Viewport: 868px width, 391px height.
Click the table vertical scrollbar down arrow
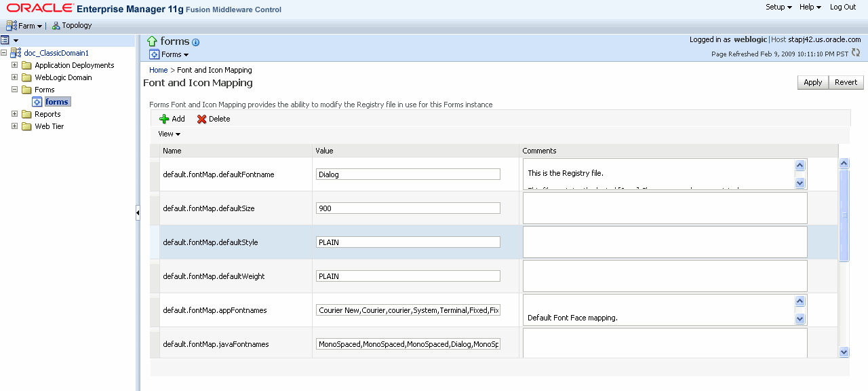pyautogui.click(x=844, y=352)
